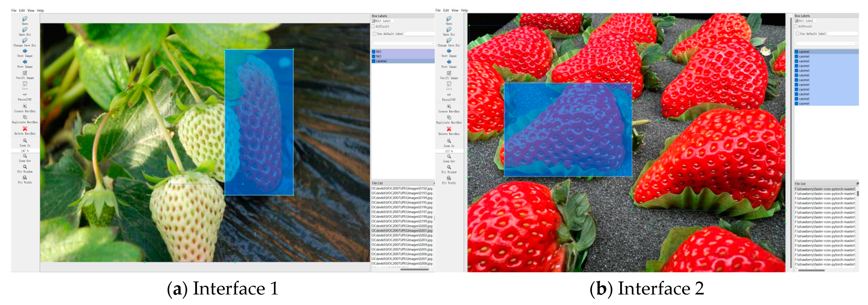Click Verify Image icon in Interface 2

pyautogui.click(x=449, y=73)
